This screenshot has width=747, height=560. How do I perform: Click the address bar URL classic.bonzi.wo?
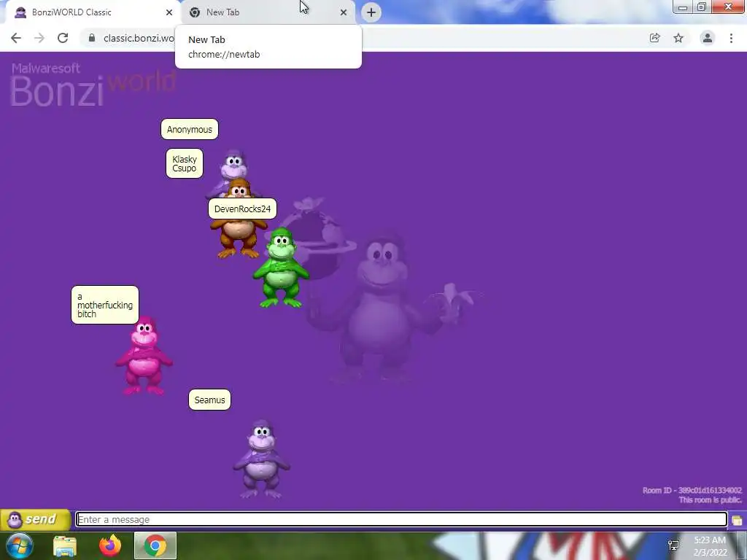(x=139, y=38)
